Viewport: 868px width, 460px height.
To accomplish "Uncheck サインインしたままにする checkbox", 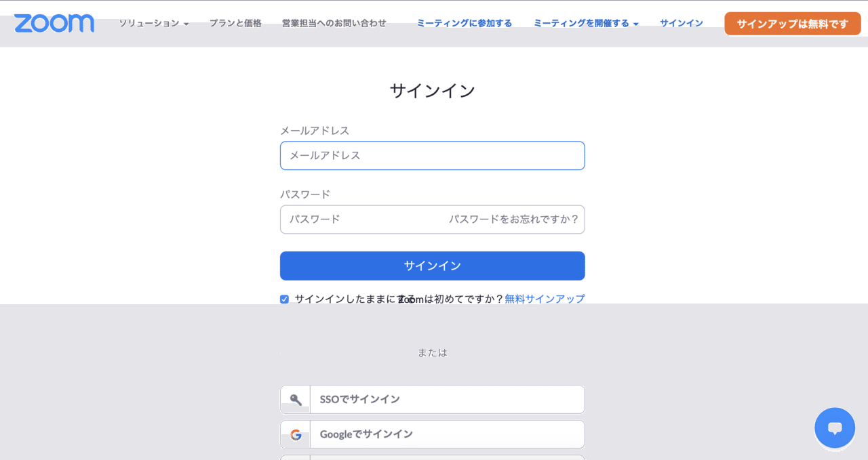I will (284, 299).
